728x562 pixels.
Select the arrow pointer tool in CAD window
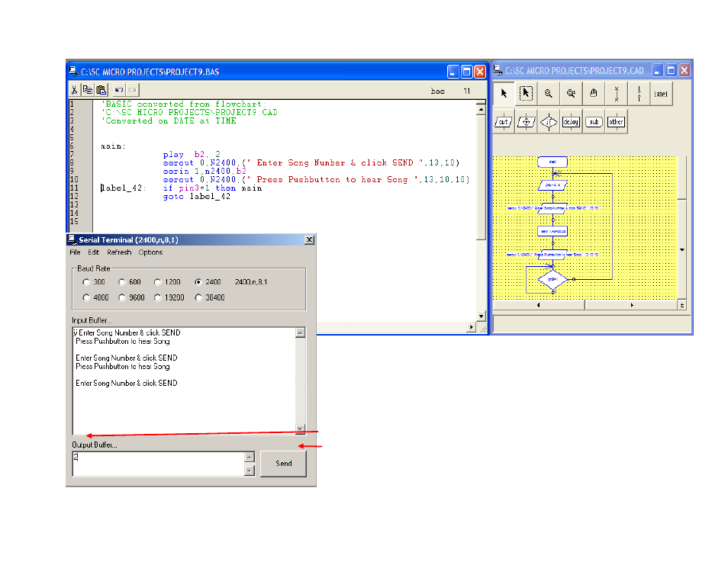504,94
